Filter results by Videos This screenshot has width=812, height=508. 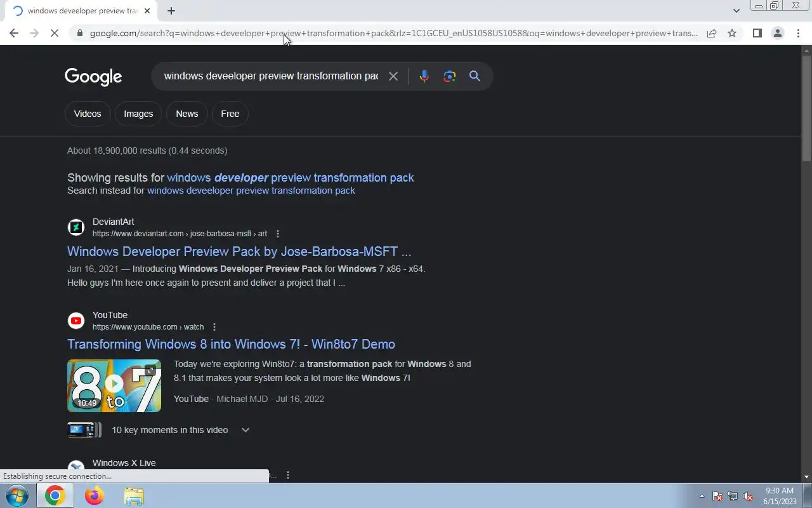[x=88, y=114]
